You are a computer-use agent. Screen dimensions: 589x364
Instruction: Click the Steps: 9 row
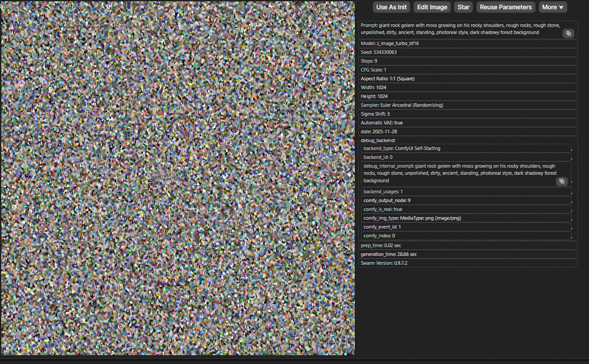[x=468, y=61]
